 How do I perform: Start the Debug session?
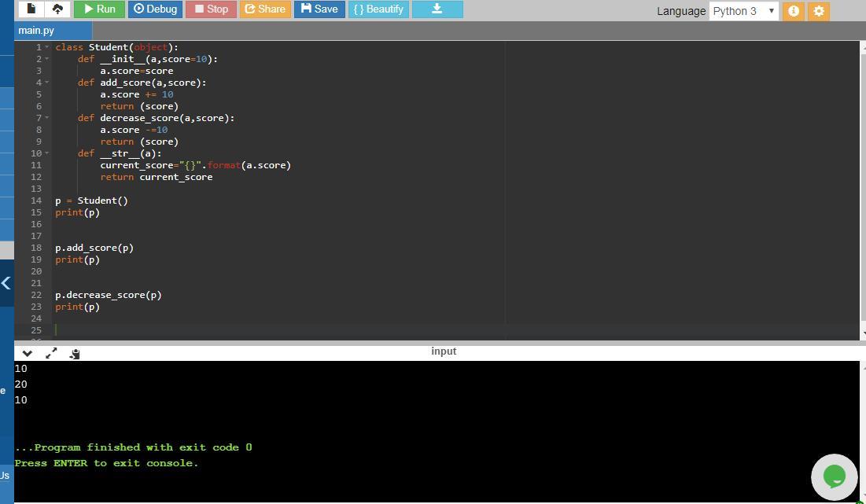tap(155, 9)
